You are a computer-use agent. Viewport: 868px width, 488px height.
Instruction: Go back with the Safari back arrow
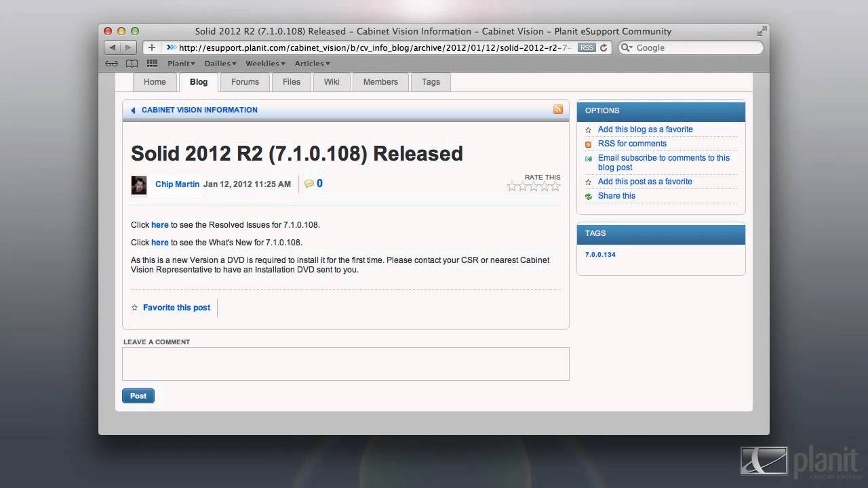pyautogui.click(x=113, y=47)
